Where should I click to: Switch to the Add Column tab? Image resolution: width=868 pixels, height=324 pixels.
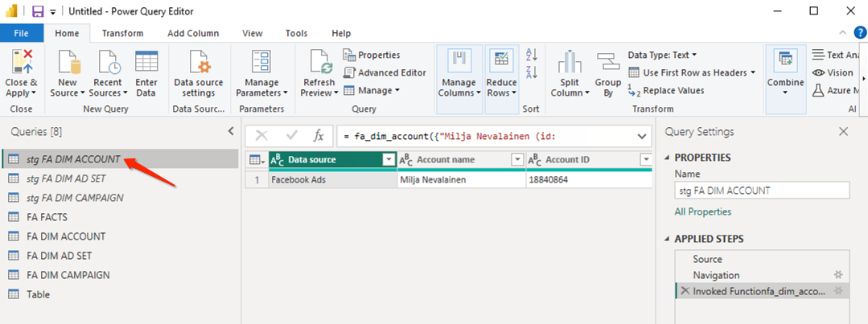click(193, 33)
